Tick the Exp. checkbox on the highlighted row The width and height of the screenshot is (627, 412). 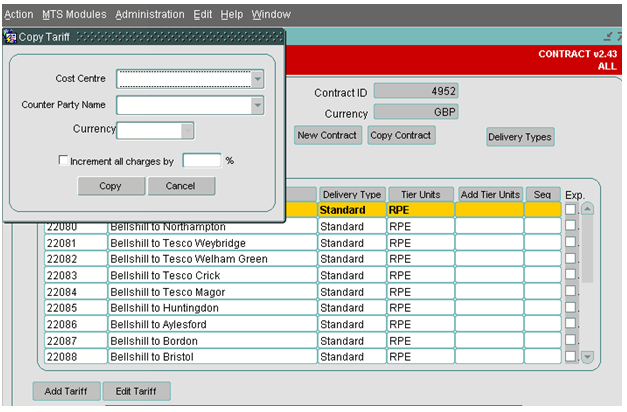[x=571, y=209]
